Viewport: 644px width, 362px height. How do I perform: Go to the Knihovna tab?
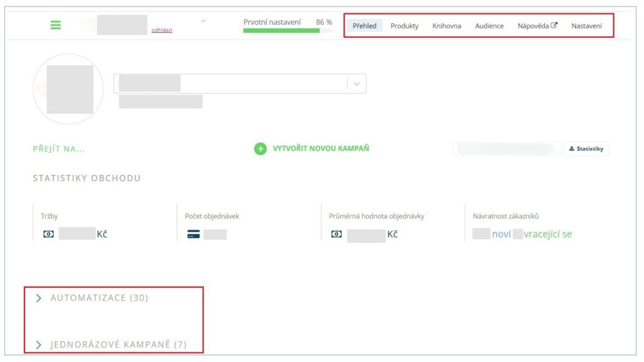pyautogui.click(x=447, y=26)
